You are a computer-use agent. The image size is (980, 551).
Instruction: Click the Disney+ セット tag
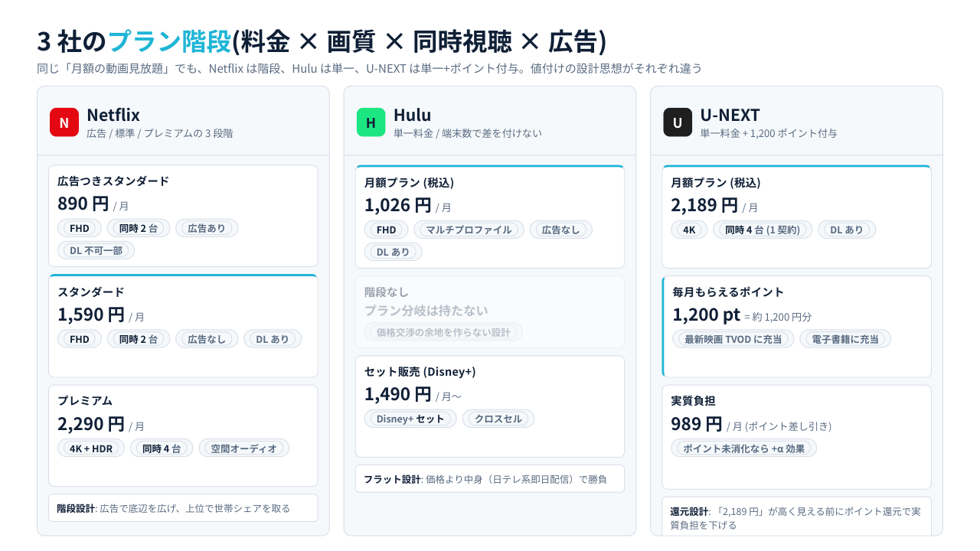pos(410,419)
